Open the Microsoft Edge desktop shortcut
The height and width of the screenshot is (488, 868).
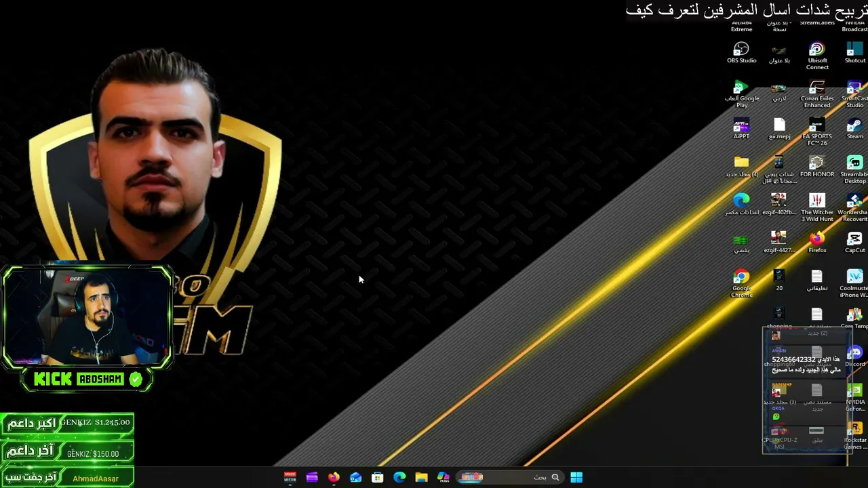point(741,205)
